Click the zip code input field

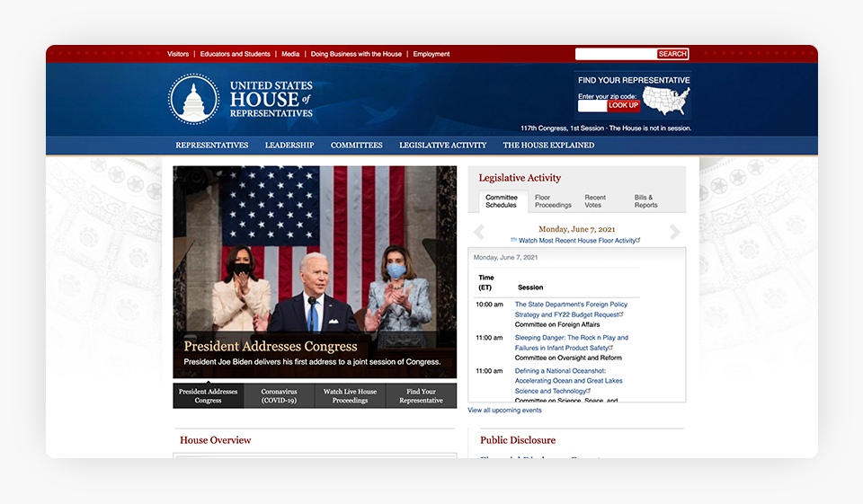click(592, 106)
